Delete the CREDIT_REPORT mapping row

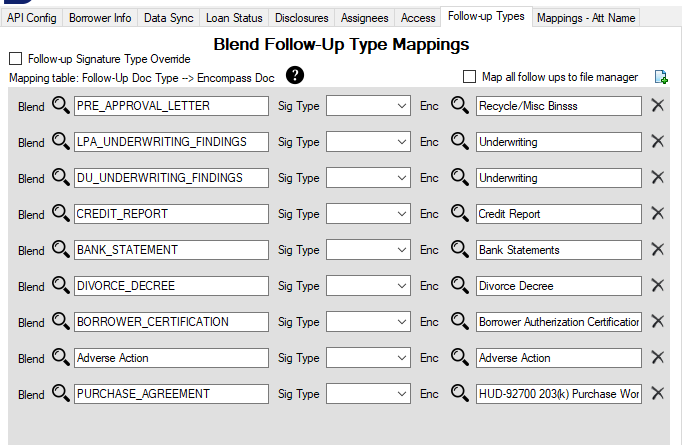[658, 214]
